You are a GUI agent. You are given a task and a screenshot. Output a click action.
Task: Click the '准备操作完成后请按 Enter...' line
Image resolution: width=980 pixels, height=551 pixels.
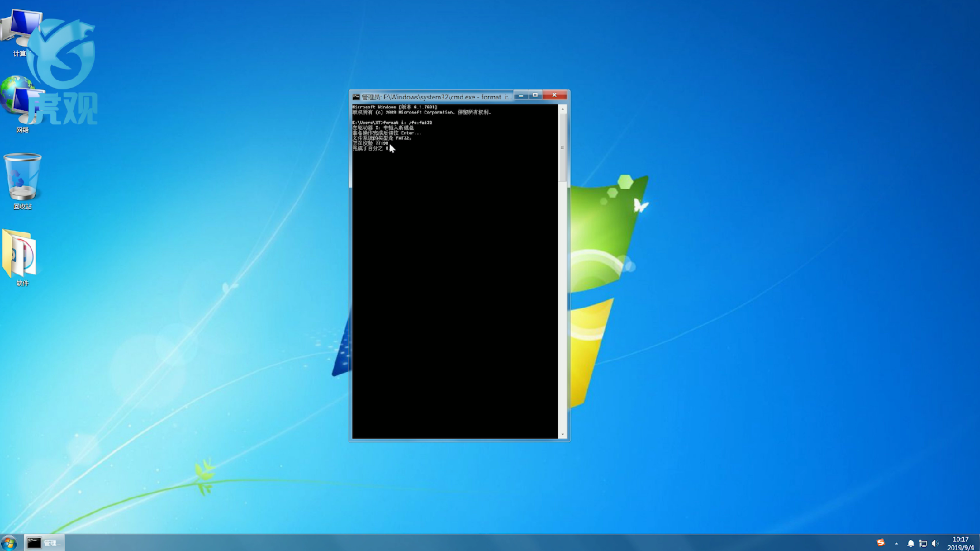click(386, 133)
